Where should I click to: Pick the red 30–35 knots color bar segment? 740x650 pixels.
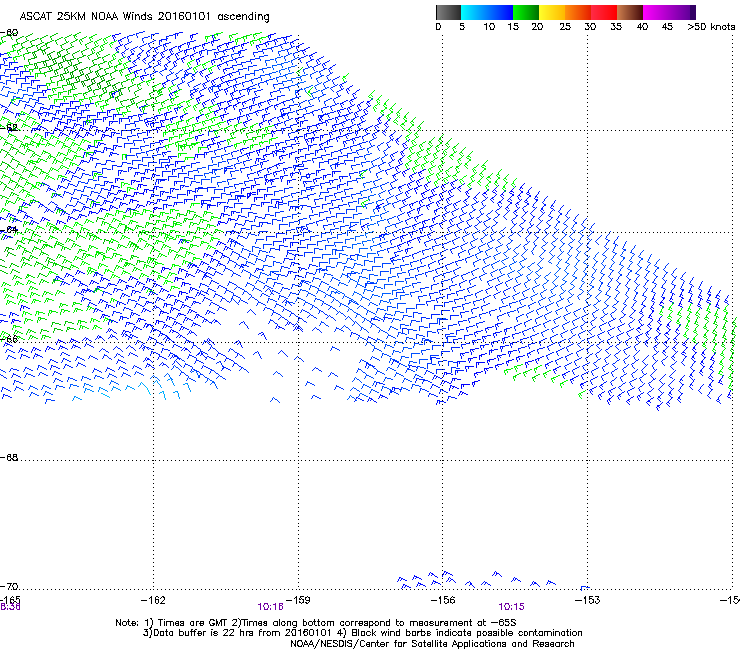tap(604, 12)
